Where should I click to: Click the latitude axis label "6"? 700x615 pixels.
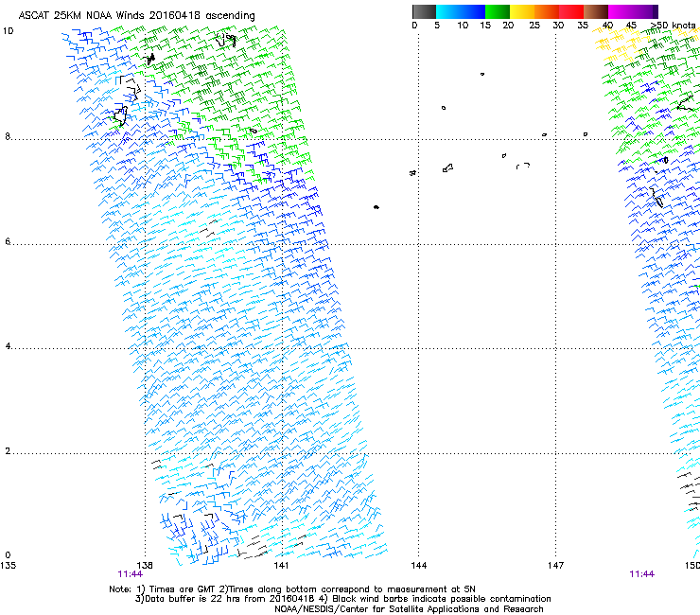tap(8, 241)
